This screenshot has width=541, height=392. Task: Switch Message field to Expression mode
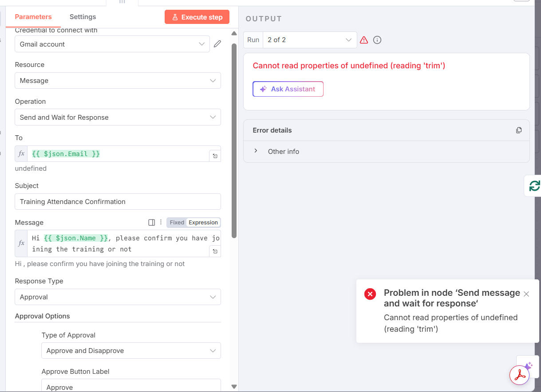pos(203,223)
